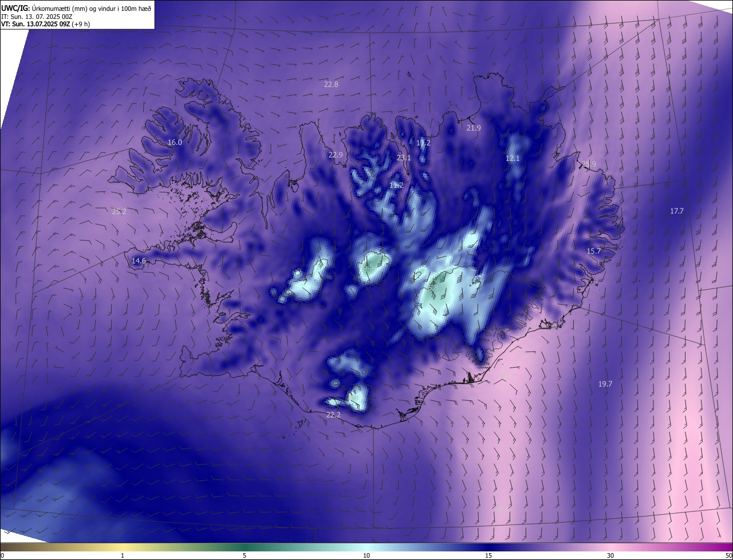Click the '15' label on the color scale
733x560 pixels.
click(x=488, y=555)
